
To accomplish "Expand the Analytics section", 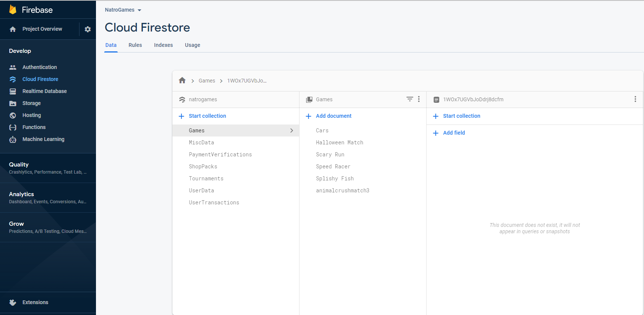I will pyautogui.click(x=48, y=198).
